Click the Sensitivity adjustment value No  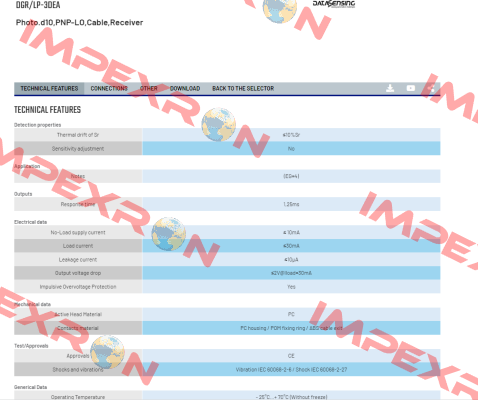point(291,149)
